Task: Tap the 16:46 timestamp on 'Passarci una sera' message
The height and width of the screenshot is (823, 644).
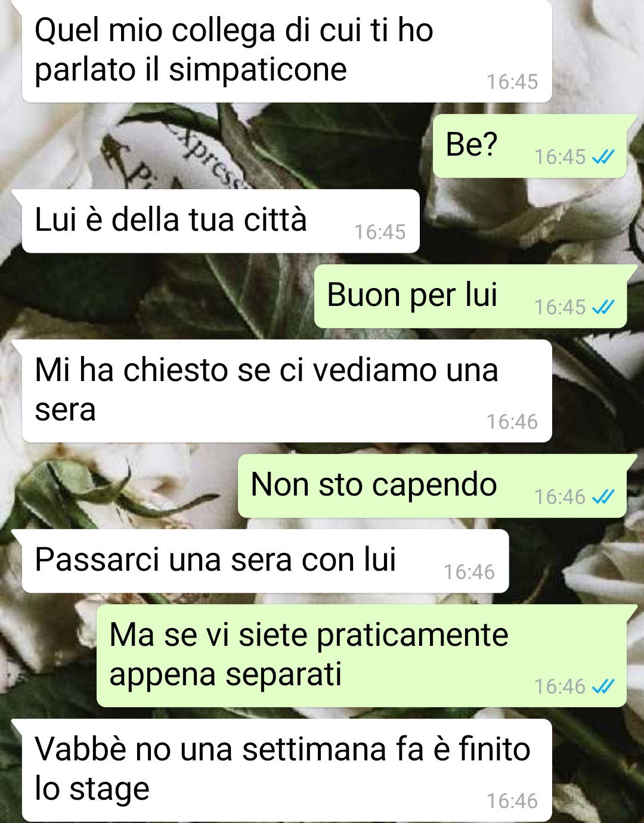Action: (x=469, y=572)
